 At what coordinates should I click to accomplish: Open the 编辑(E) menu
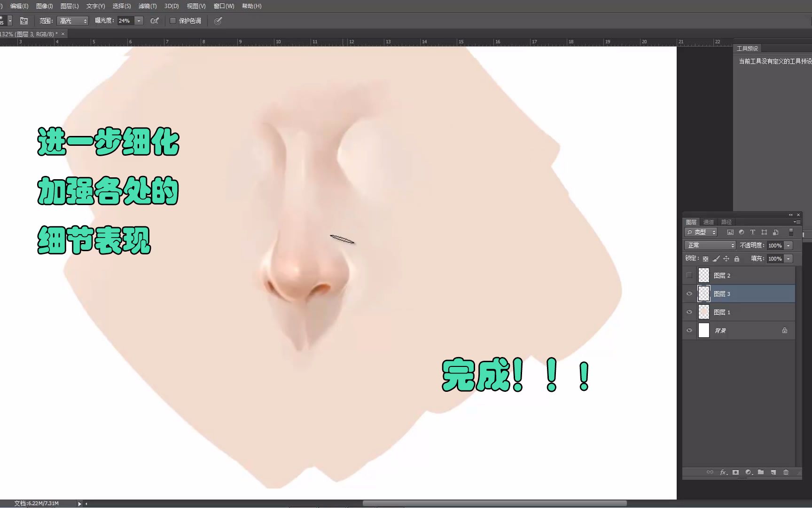tap(19, 6)
